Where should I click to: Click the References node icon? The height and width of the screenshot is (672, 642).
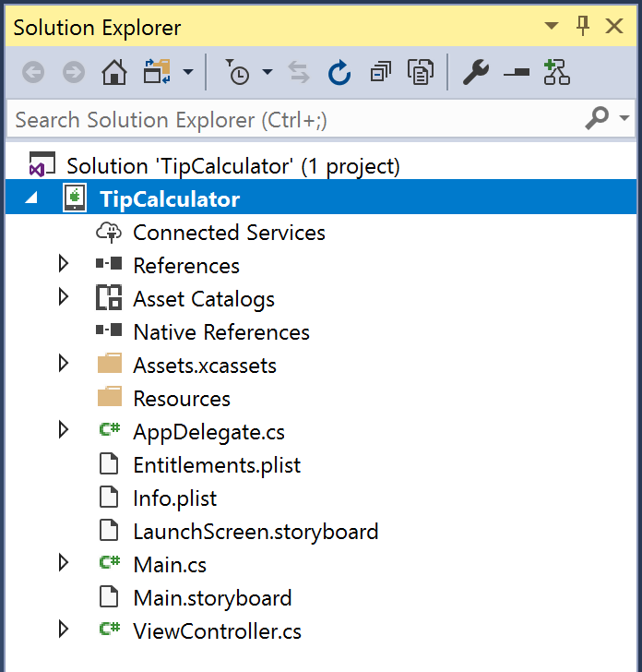click(109, 263)
